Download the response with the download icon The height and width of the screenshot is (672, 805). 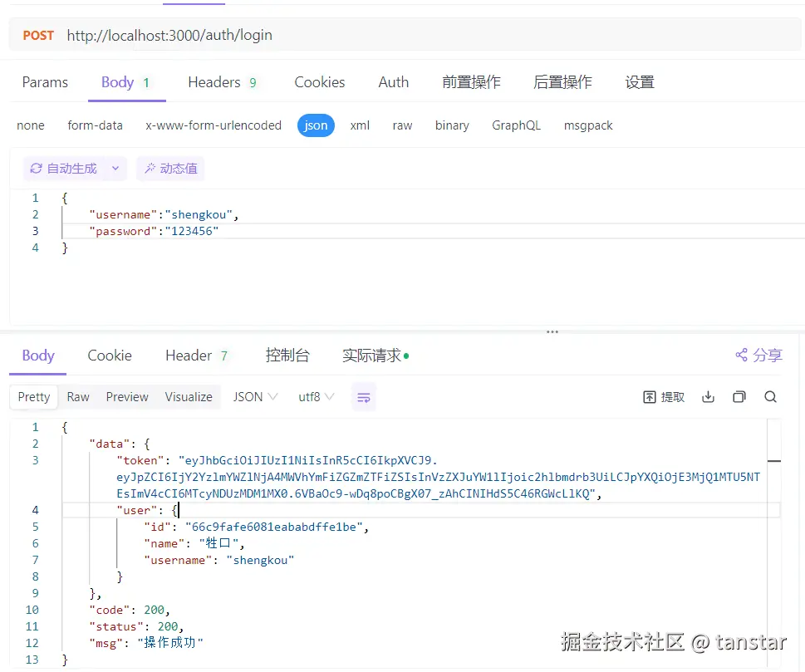click(708, 397)
